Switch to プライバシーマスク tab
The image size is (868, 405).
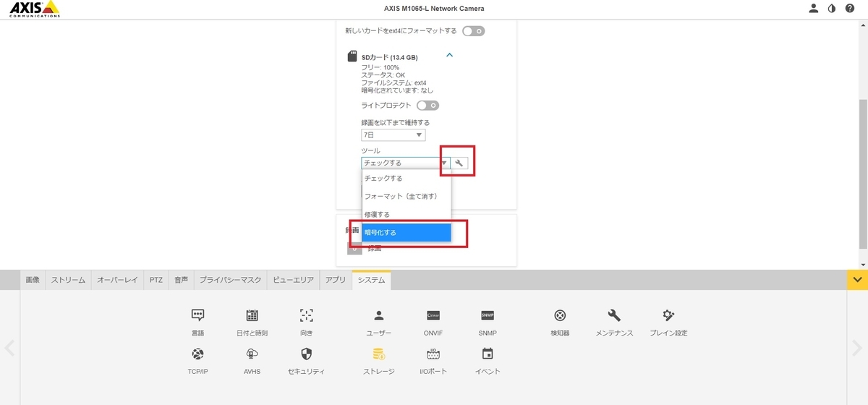tap(230, 280)
